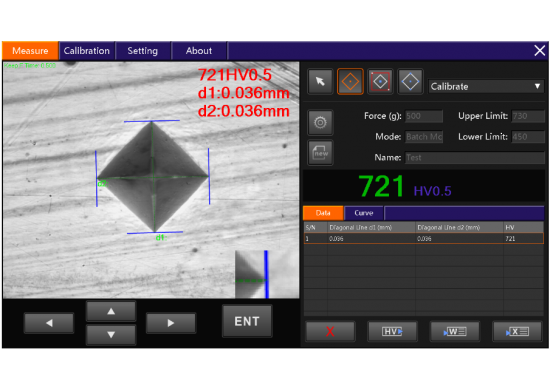Show the Curve tab

[x=364, y=213]
